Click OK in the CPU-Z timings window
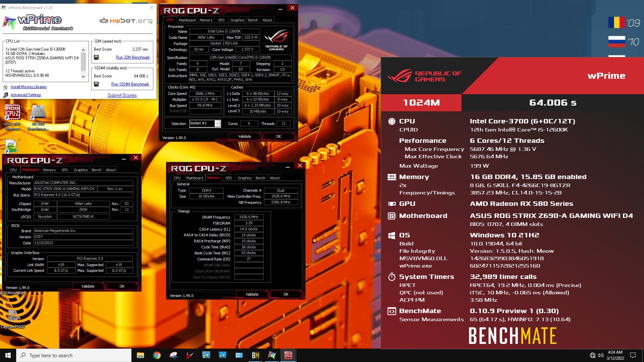Screen dimensions: 644x362 [x=286, y=294]
